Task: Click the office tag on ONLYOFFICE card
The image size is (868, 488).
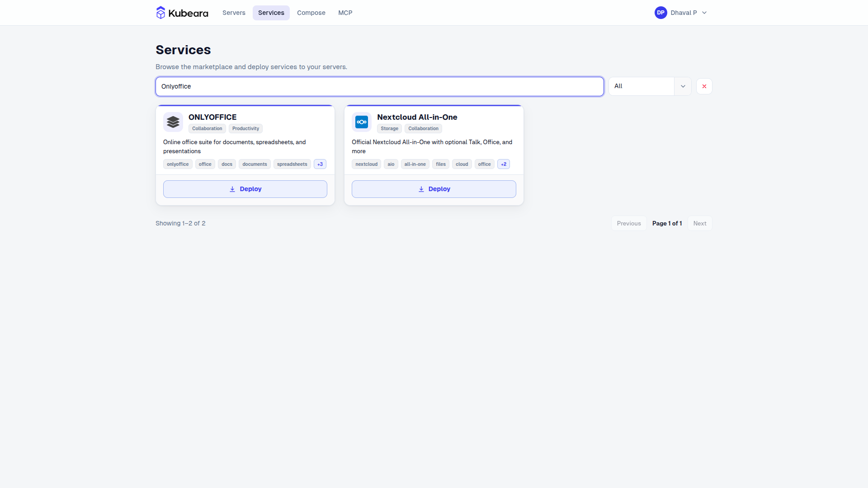Action: (x=205, y=164)
